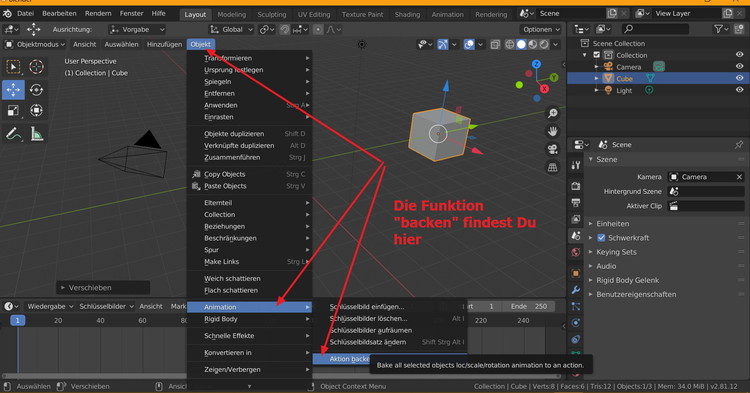
Task: Pin the Scene properties panel
Action: pos(739,144)
